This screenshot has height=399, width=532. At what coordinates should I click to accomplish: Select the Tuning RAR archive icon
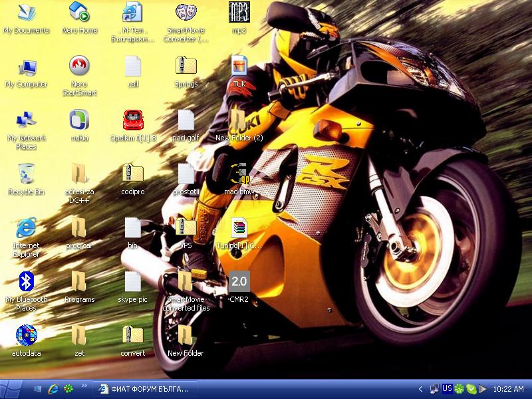click(239, 228)
